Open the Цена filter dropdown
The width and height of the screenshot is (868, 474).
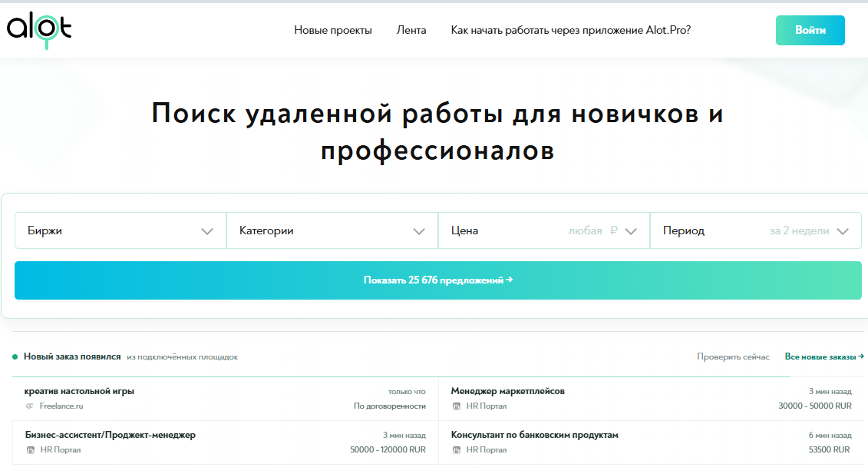tap(543, 230)
